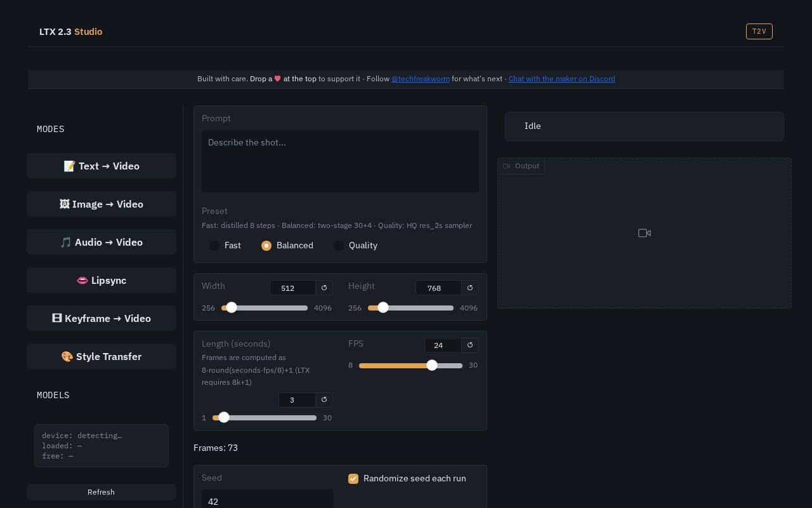Open the Lipsync mode
812x508 pixels.
pyautogui.click(x=101, y=280)
